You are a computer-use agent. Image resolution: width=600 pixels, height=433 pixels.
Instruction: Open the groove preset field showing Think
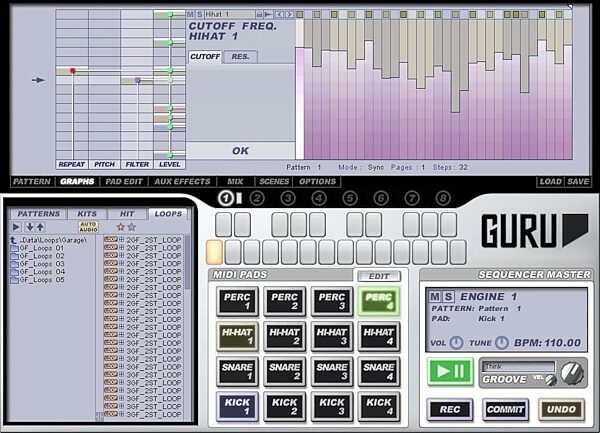518,366
